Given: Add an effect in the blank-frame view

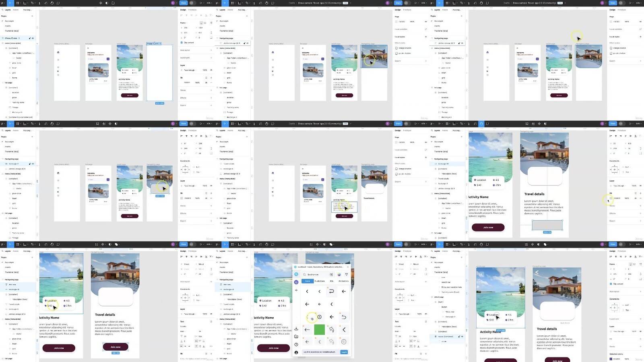Looking at the screenshot, I should 211,98.
